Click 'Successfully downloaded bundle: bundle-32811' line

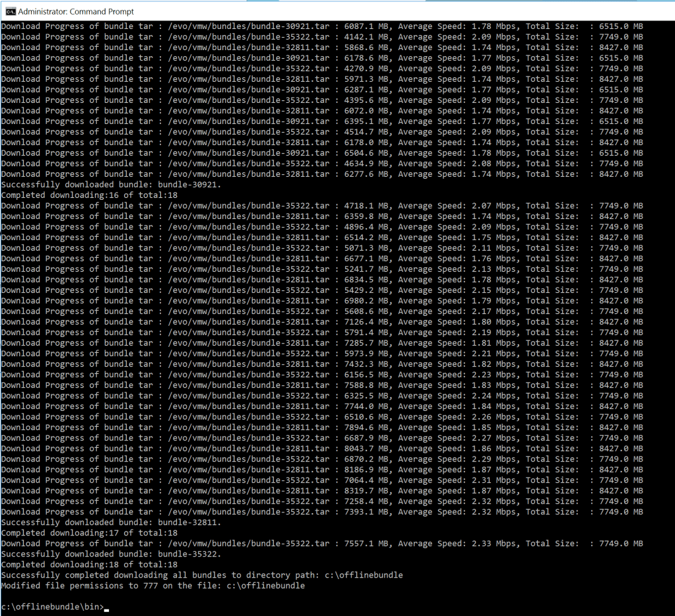[111, 522]
